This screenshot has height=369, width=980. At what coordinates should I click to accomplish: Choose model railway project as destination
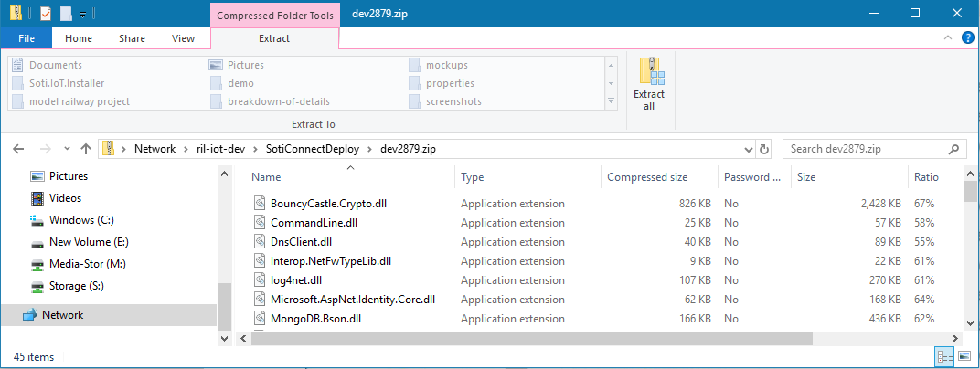79,101
